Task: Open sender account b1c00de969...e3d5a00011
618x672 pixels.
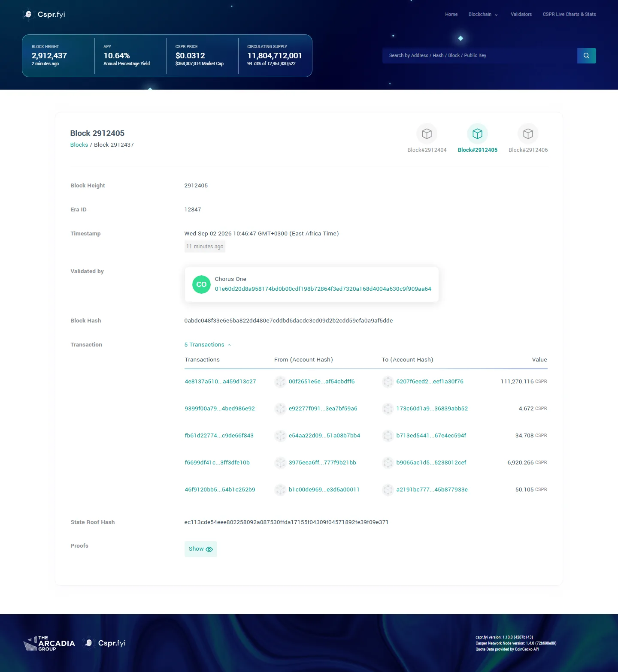Action: (x=324, y=490)
